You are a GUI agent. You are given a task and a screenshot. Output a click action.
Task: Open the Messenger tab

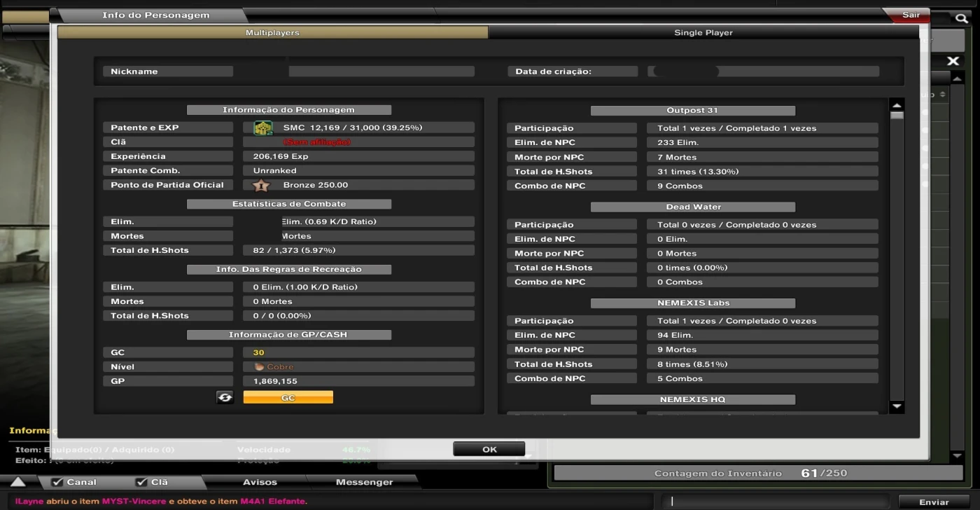364,482
